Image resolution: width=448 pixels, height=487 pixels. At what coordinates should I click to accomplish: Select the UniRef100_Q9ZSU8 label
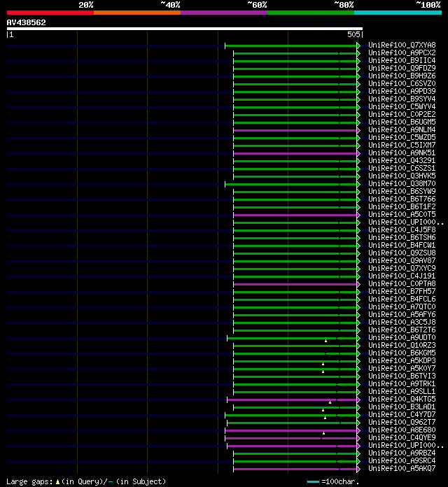pos(402,253)
